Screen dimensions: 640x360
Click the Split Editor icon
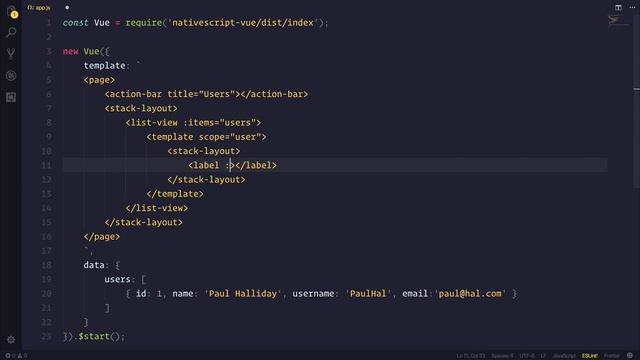pyautogui.click(x=618, y=7)
